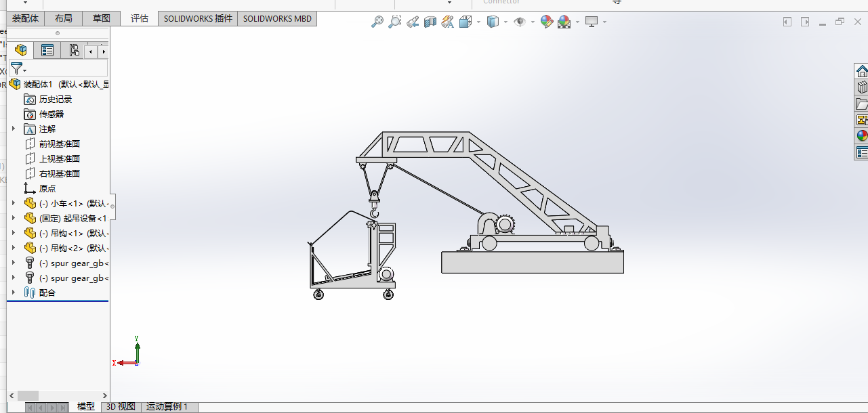Viewport: 868px width, 413px height.
Task: Expand the first spur gear_gb node
Action: tap(13, 263)
